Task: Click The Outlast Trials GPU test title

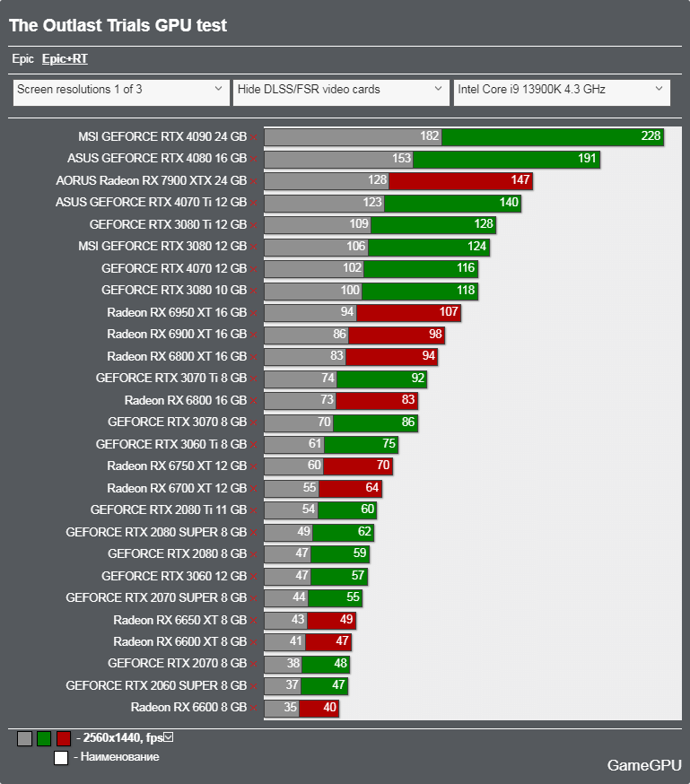Action: pos(118,25)
